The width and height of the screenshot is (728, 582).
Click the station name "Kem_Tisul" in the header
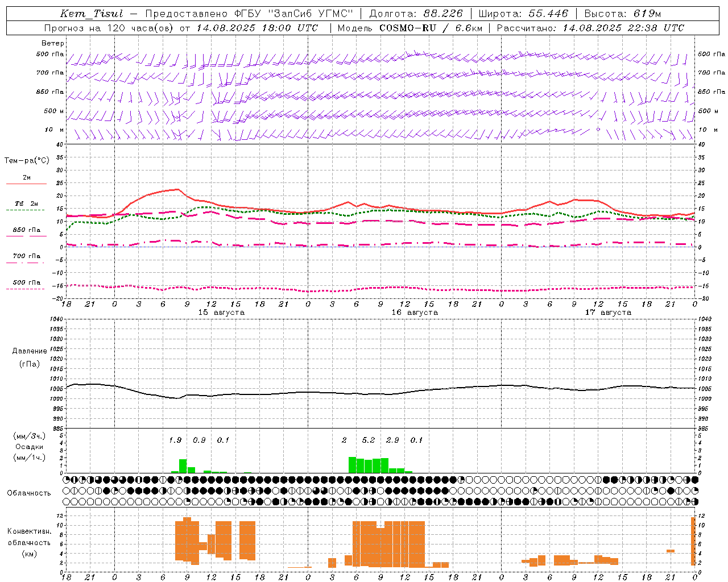[92, 14]
